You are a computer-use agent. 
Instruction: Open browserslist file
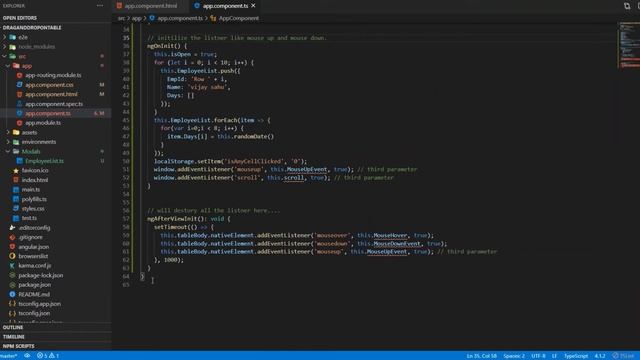click(x=33, y=256)
